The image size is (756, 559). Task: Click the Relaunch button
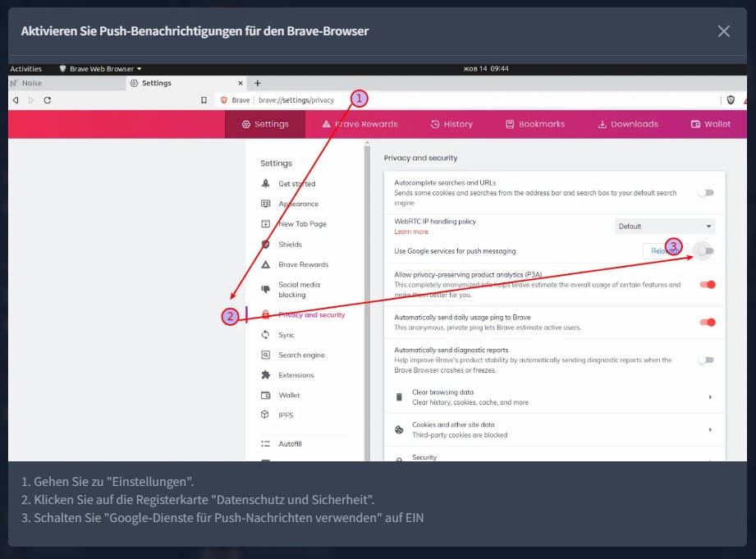pyautogui.click(x=666, y=251)
